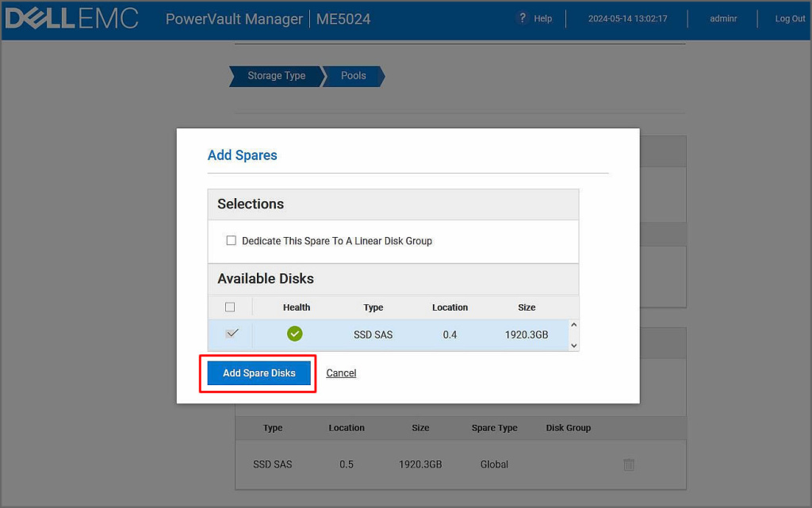
Task: Go to the Storage Type breadcrumb step
Action: click(276, 76)
